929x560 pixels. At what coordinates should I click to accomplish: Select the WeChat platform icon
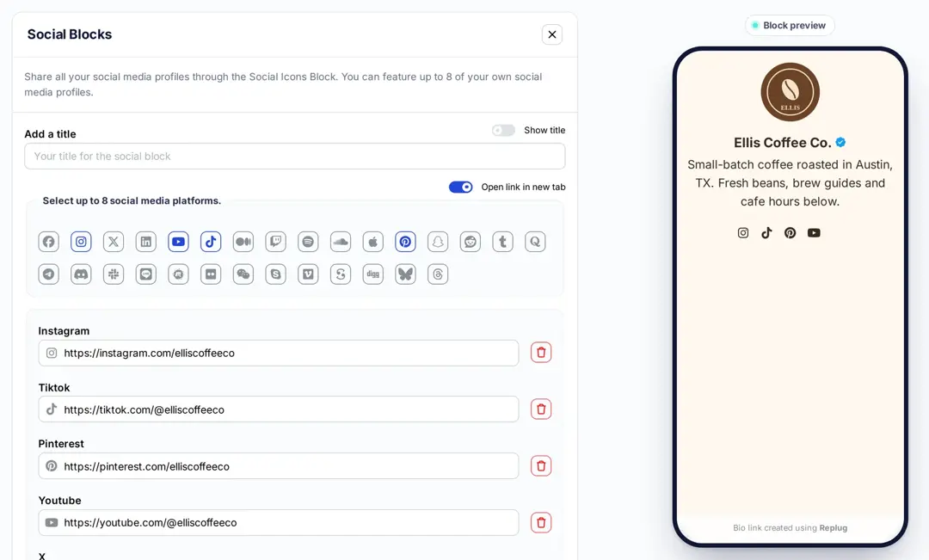(x=243, y=274)
